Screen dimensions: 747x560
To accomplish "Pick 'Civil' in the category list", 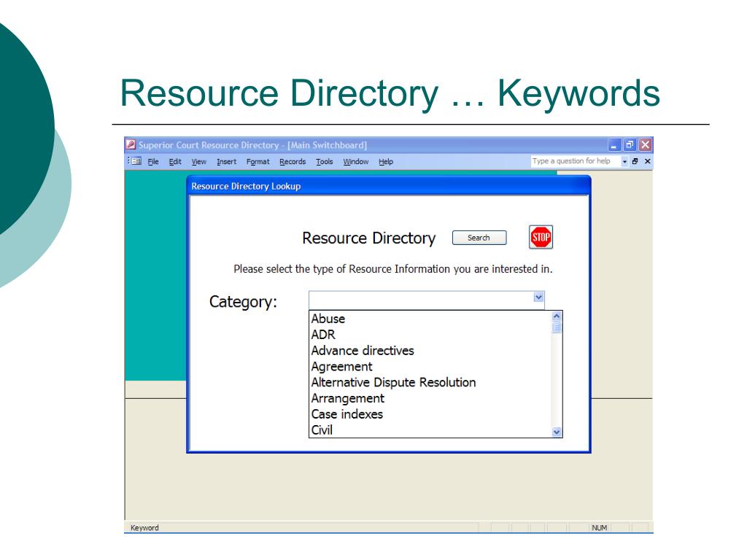I will [x=430, y=430].
